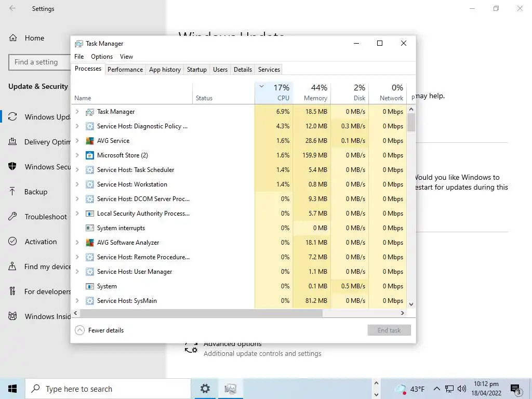
Task: Click the Backup arrow icon in Settings
Action: click(12, 192)
